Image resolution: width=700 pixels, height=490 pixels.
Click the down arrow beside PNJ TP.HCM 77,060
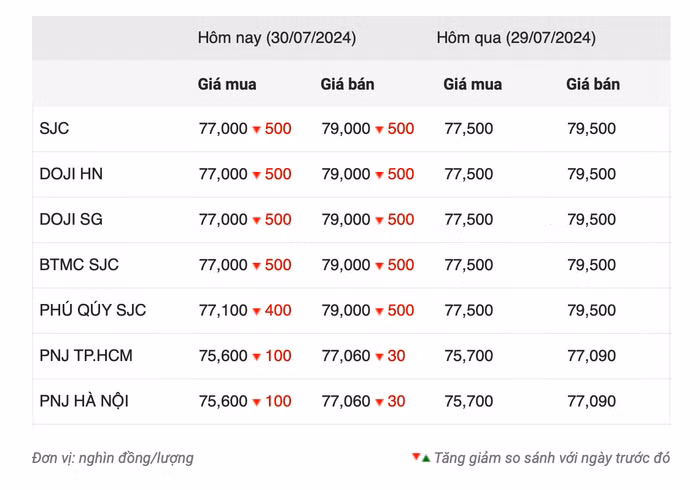380,357
